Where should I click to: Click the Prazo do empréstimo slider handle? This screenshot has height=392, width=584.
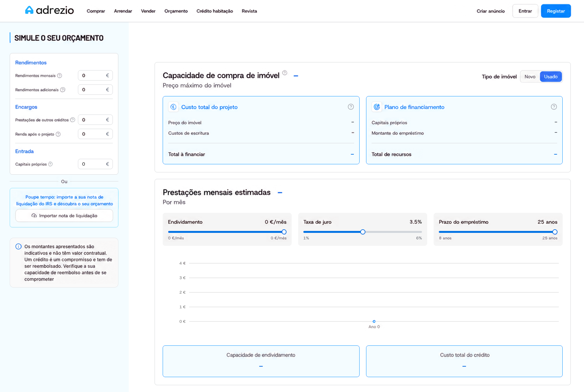tap(555, 232)
